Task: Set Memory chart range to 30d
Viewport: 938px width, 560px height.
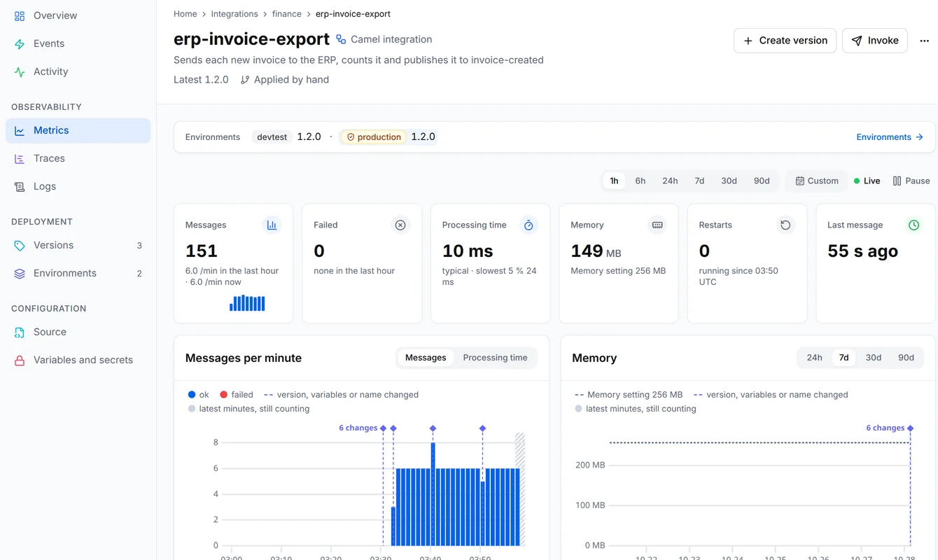Action: click(874, 358)
